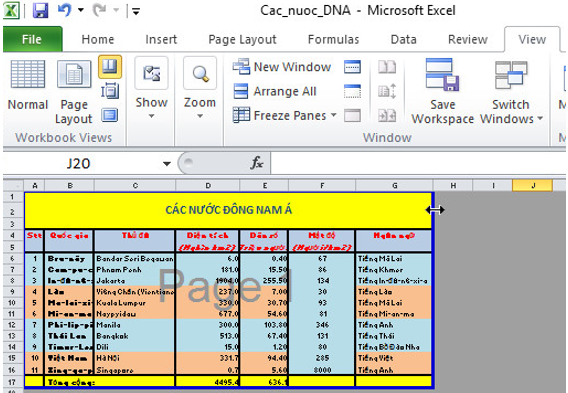Open the Zoom dialog button
Image resolution: width=568 pixels, height=393 pixels.
pos(200,88)
